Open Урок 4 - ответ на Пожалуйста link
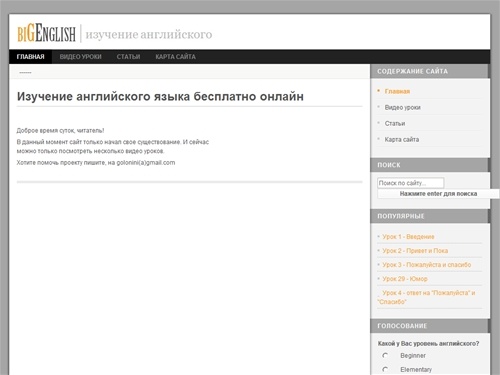The image size is (500, 375). [427, 297]
